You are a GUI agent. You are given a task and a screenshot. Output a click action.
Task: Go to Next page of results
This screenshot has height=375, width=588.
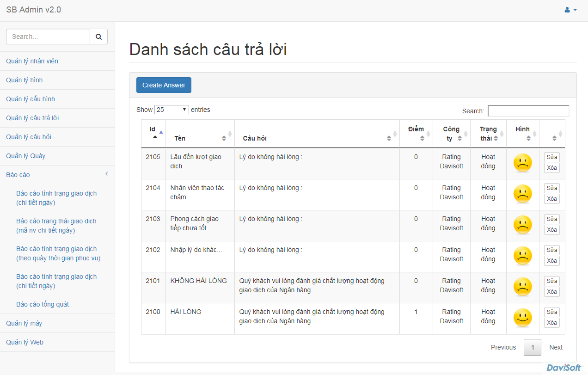coord(556,347)
